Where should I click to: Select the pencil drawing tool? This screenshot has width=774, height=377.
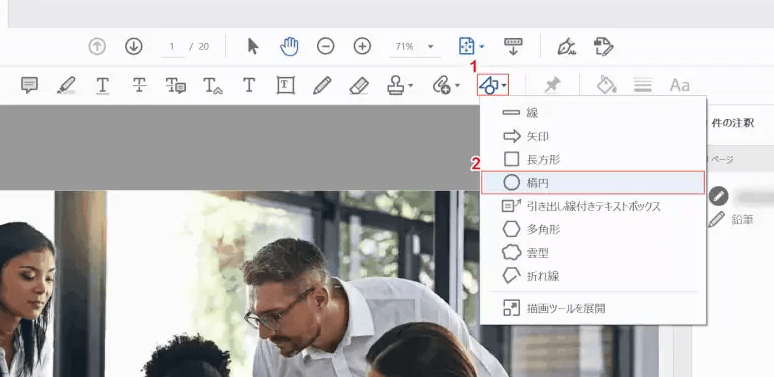pos(322,85)
